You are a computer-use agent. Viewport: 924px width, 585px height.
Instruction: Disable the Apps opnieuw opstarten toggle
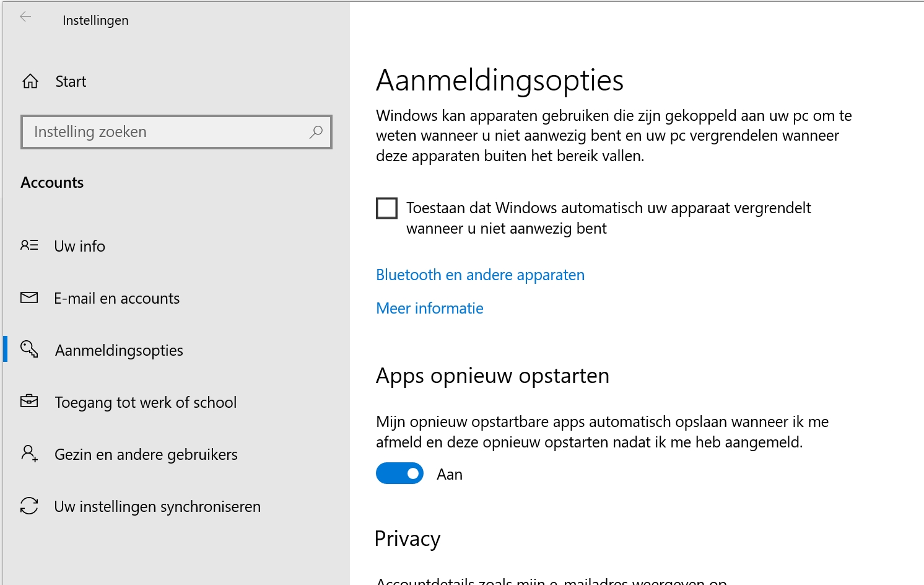399,473
